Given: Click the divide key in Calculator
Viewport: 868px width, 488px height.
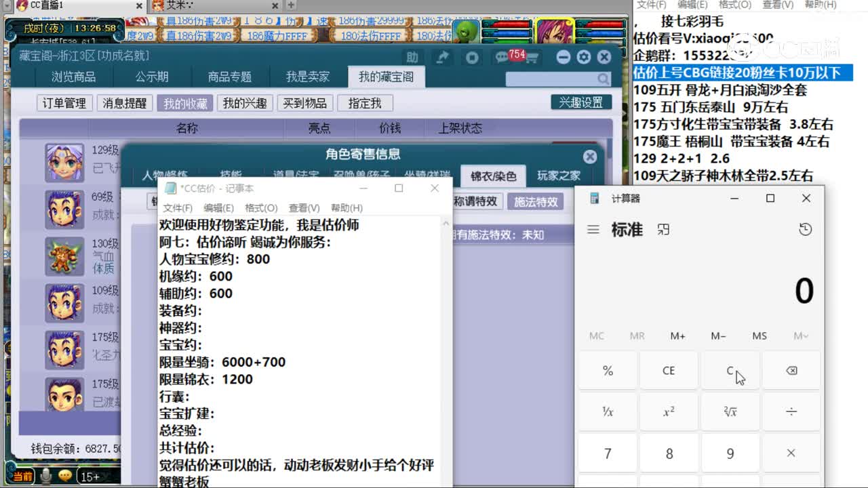Looking at the screenshot, I should (x=791, y=412).
